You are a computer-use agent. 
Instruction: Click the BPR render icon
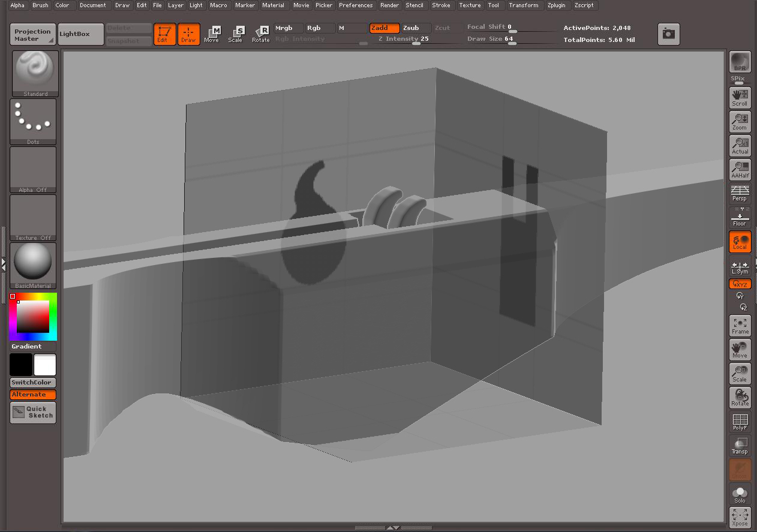[740, 62]
